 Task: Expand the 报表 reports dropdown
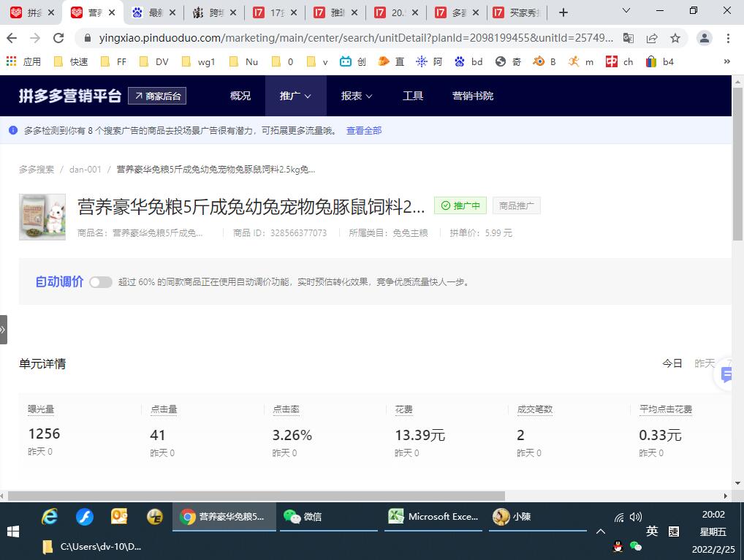357,96
